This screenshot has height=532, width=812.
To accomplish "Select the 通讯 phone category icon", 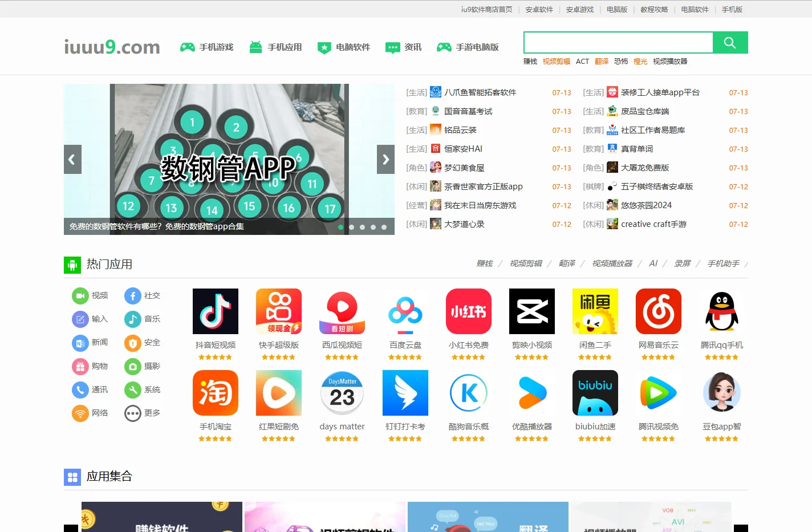I will pyautogui.click(x=80, y=390).
